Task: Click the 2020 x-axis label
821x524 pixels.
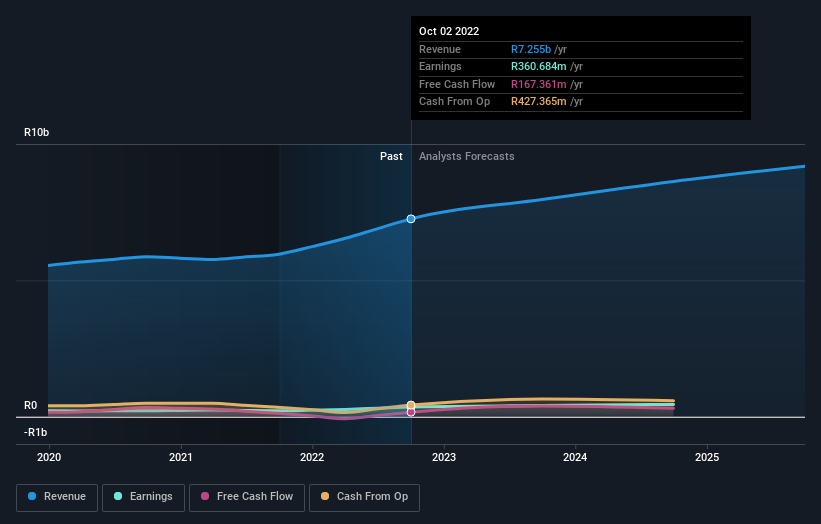Action: coord(49,457)
